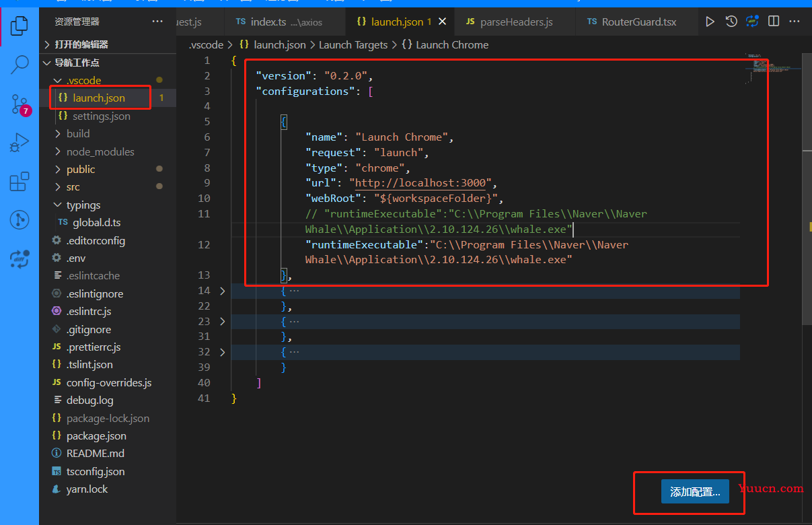Image resolution: width=812 pixels, height=525 pixels.
Task: Open the timeline history icon in toolbar
Action: click(731, 22)
